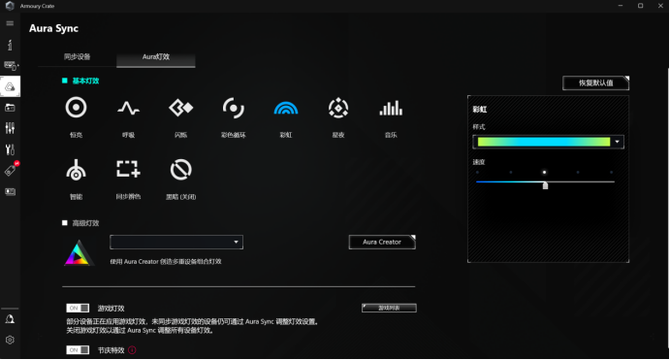Switch to the 同步设备 sync devices tab
Screen dimensions: 670x360
(77, 57)
